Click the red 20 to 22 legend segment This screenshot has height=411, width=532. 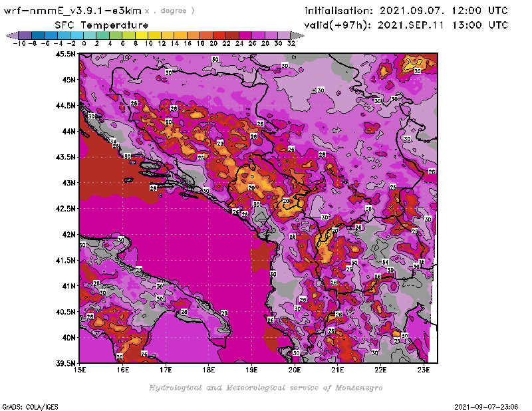coord(219,35)
